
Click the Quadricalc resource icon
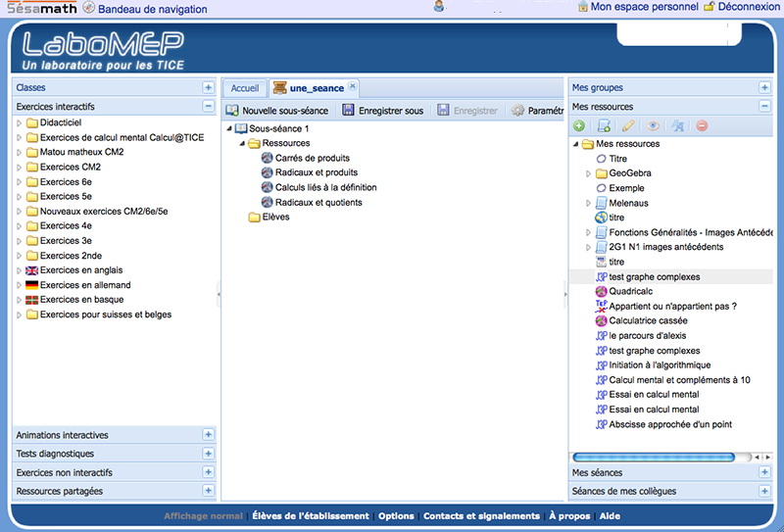[601, 292]
